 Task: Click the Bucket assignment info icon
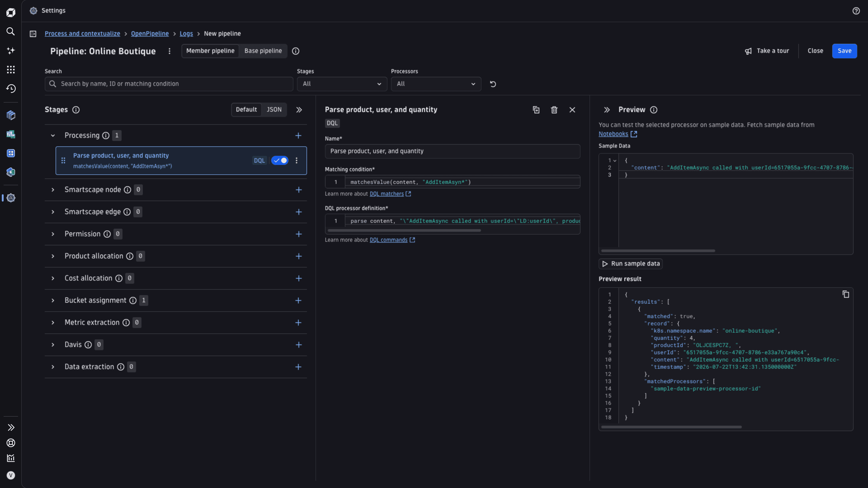click(133, 300)
